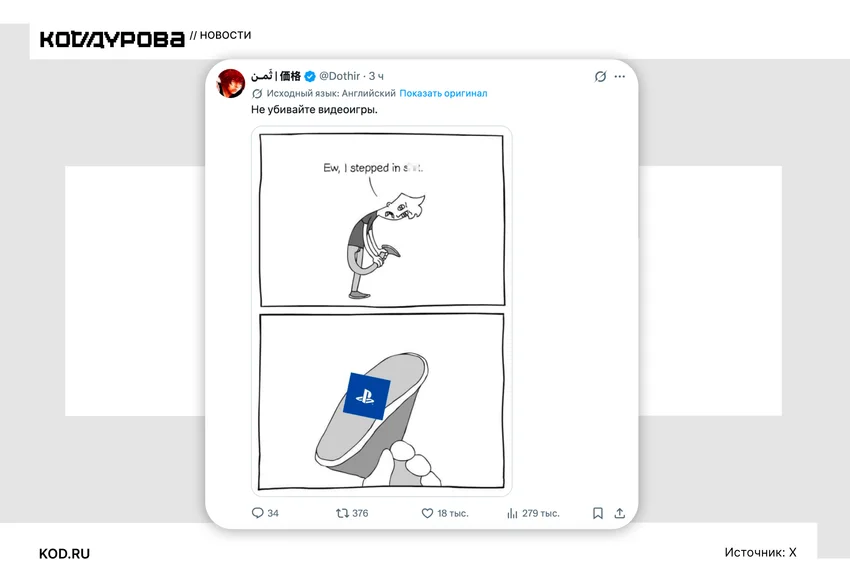Click the 'Источник: X' source text

pyautogui.click(x=760, y=552)
